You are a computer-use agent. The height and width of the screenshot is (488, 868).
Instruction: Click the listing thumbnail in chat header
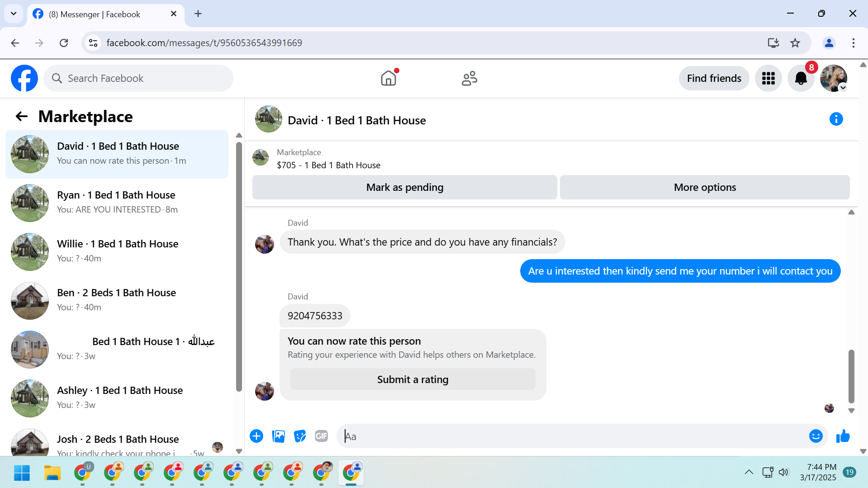pyautogui.click(x=269, y=119)
